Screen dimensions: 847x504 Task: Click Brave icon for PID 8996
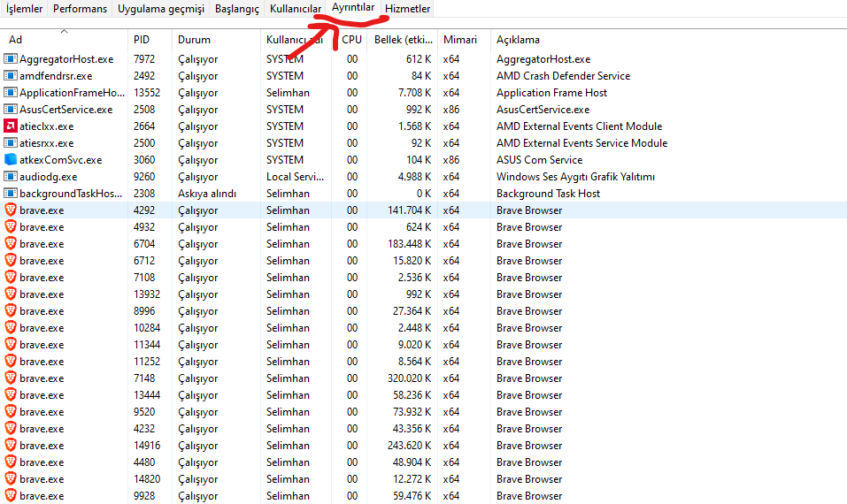11,311
